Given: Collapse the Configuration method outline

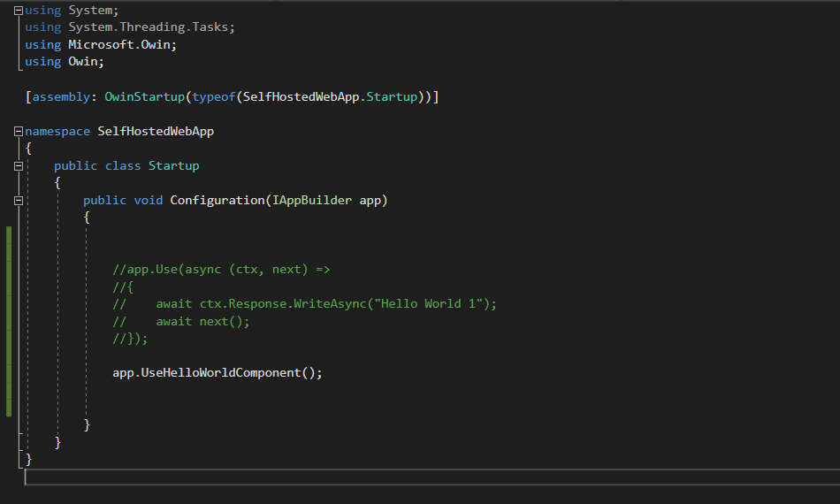Looking at the screenshot, I should coord(19,201).
